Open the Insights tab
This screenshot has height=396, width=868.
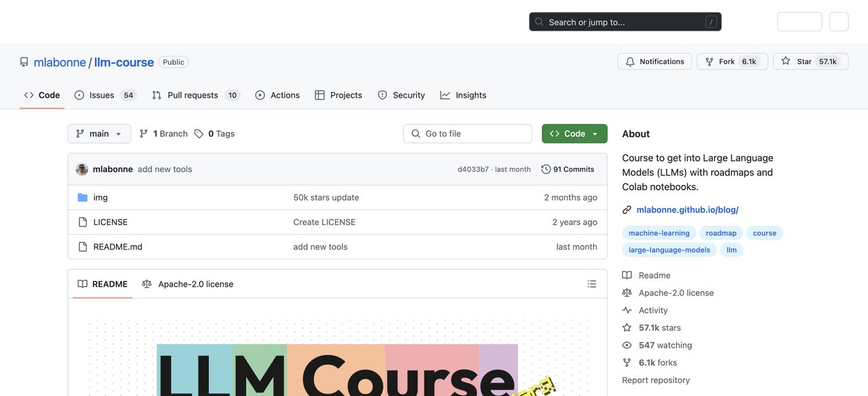pyautogui.click(x=463, y=95)
